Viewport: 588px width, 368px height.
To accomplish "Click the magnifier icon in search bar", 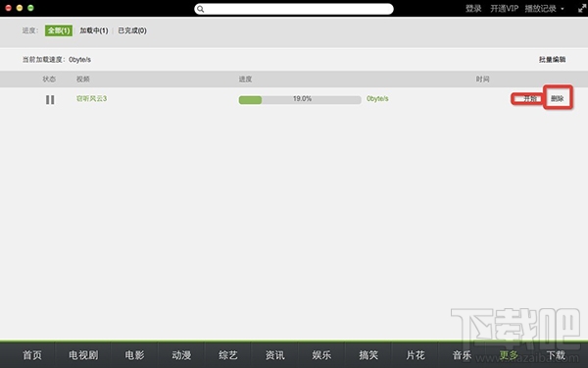I will point(201,9).
